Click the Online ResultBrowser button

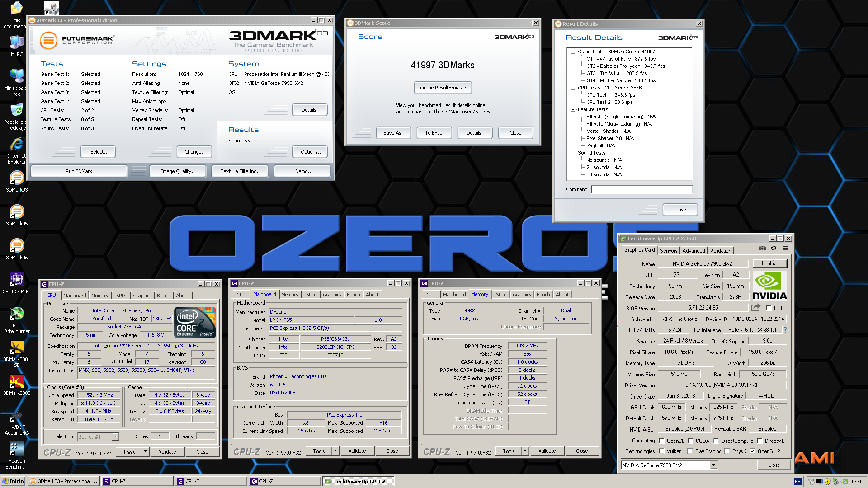click(443, 88)
